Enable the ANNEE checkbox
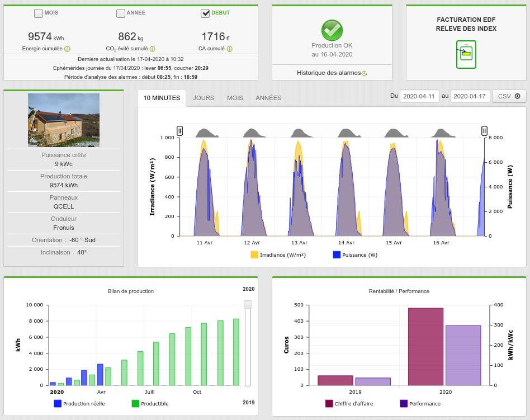 (x=121, y=13)
